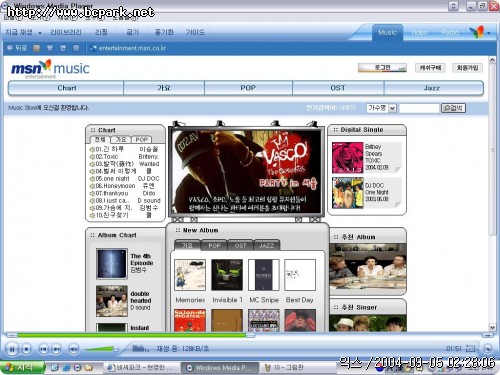Open the MSN butterfly services dropdown
Image resolution: width=500 pixels, height=375 pixels.
click(x=480, y=32)
